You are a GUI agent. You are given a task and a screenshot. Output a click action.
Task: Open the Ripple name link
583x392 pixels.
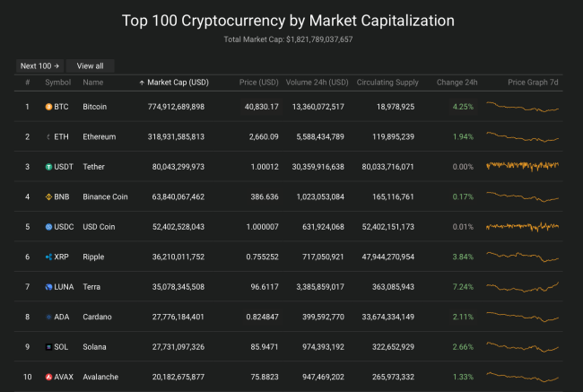click(93, 257)
